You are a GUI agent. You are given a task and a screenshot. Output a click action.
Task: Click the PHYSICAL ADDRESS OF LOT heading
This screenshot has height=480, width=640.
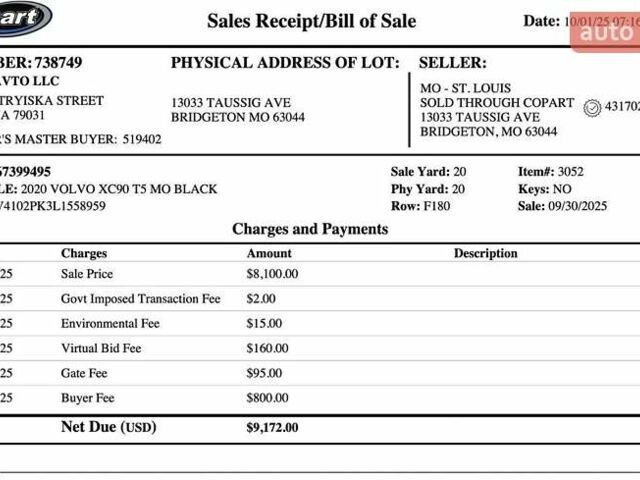coord(285,63)
